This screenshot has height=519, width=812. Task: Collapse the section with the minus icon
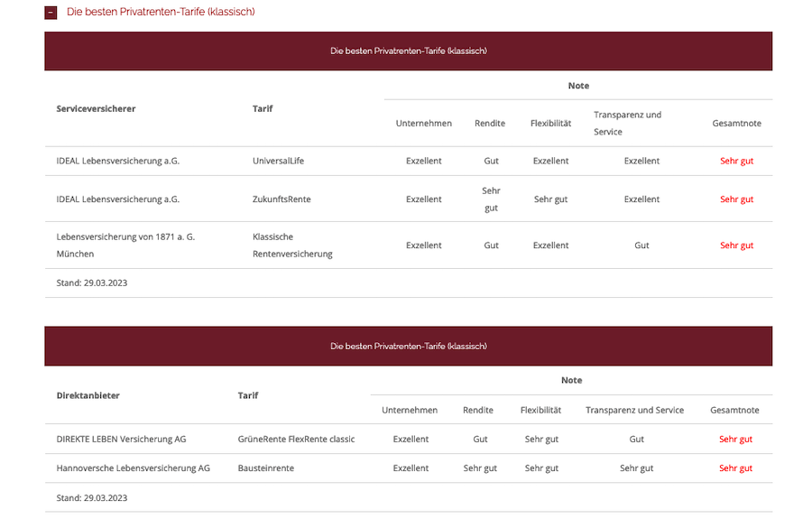(51, 13)
